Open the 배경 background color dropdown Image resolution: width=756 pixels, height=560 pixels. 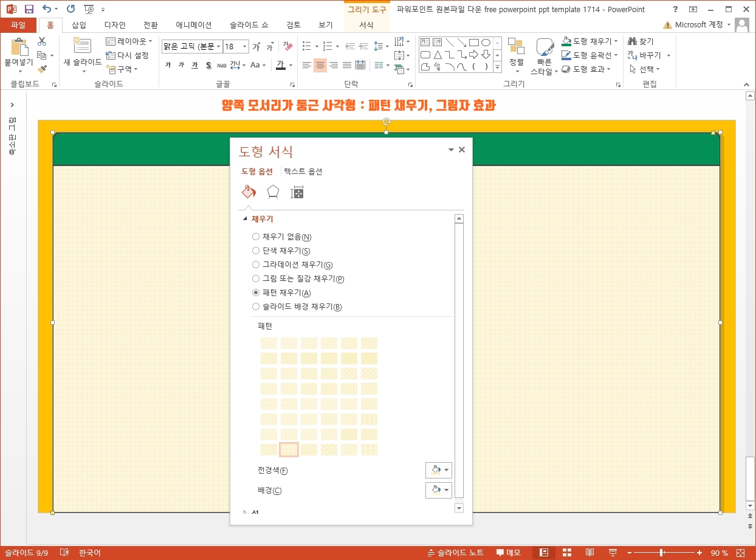(x=439, y=490)
